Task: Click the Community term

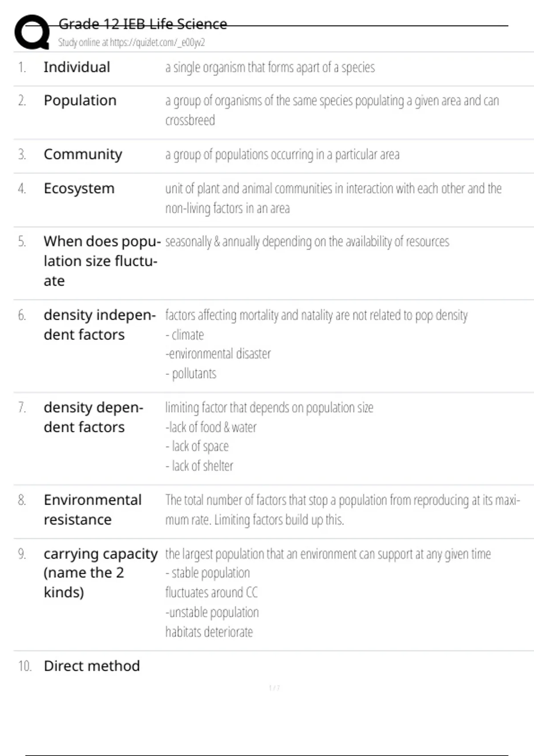Action: pyautogui.click(x=83, y=154)
